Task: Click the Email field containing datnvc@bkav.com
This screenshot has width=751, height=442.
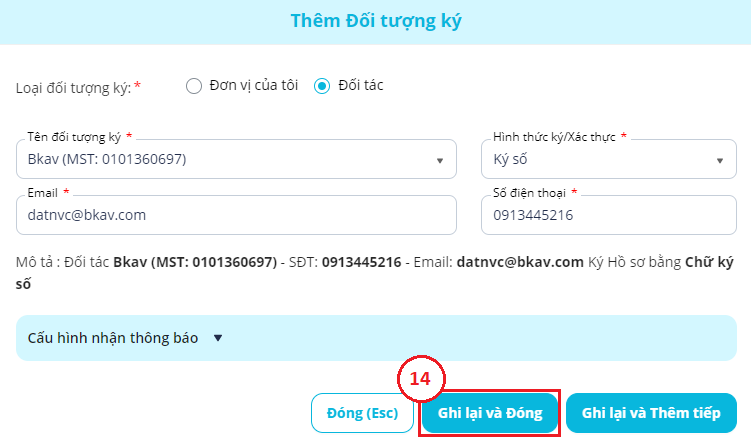Action: [236, 215]
